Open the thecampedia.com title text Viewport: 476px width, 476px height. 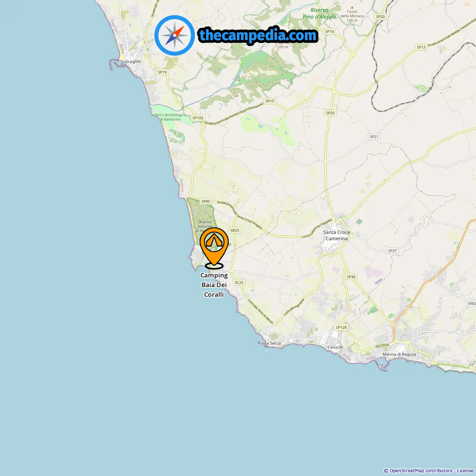(258, 35)
